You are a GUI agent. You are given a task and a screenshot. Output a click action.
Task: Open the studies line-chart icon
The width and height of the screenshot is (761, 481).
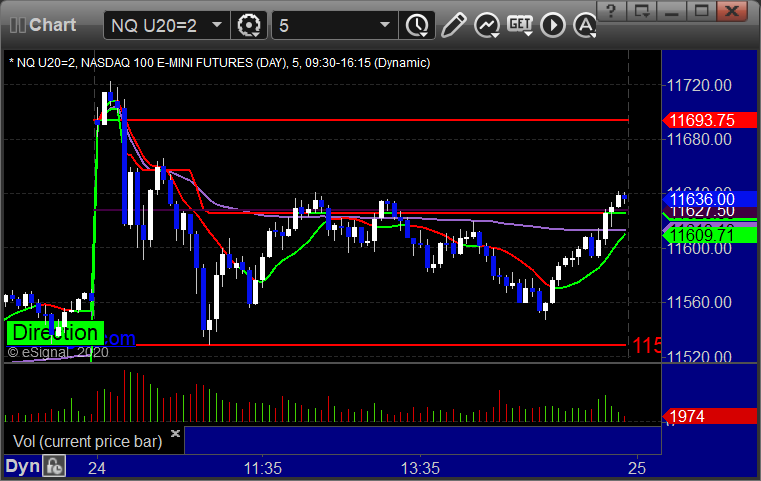487,25
